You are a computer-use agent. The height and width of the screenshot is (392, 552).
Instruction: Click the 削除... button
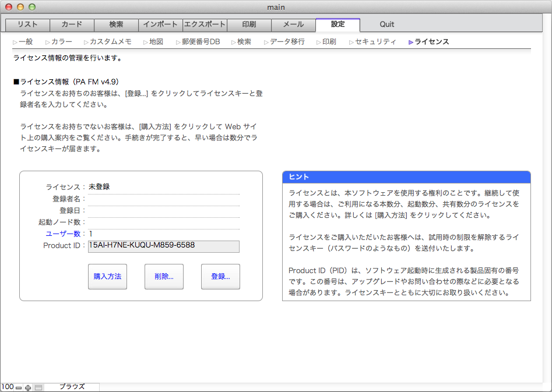coord(164,277)
